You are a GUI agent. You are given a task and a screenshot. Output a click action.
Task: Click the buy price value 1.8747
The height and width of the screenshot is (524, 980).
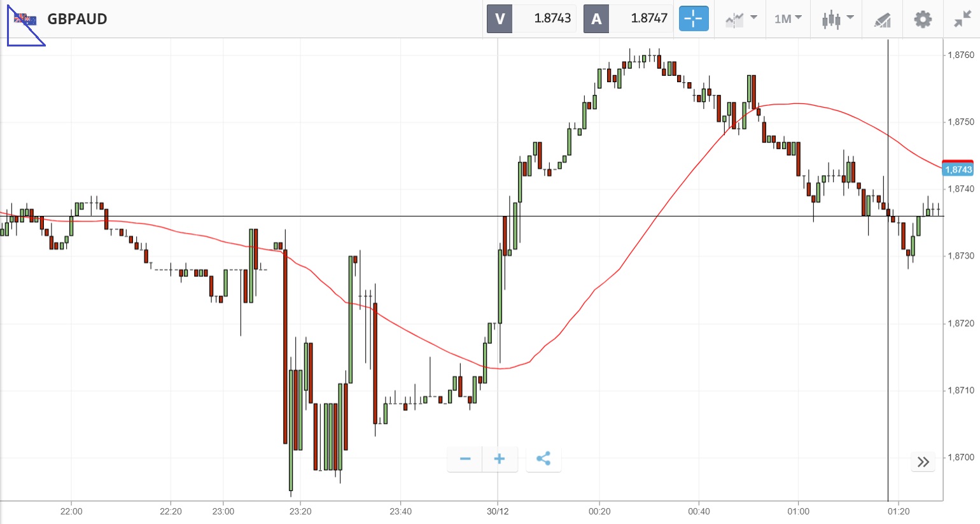tap(649, 18)
